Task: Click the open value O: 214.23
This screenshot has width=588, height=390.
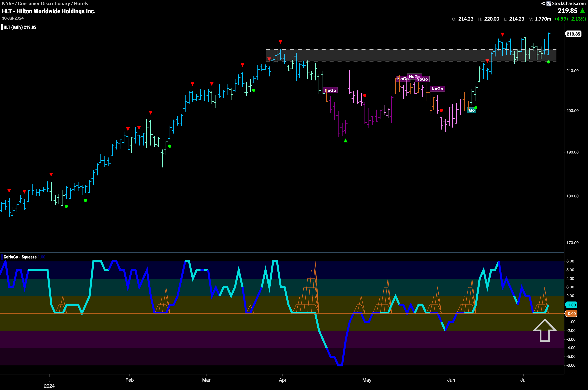Action: pyautogui.click(x=463, y=19)
